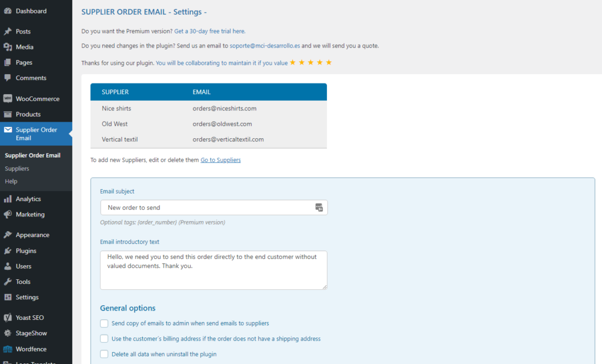The height and width of the screenshot is (364, 602).
Task: Click the Products box icon
Action: pyautogui.click(x=8, y=114)
